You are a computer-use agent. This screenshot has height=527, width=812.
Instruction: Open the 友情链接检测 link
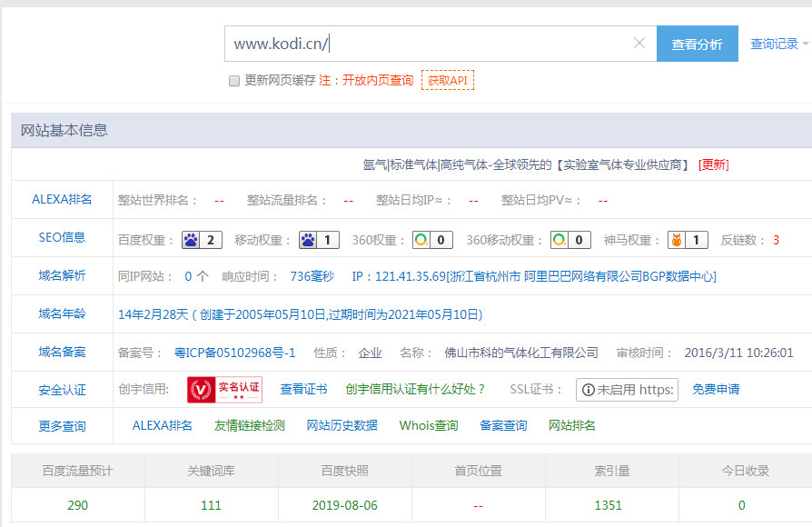[249, 425]
